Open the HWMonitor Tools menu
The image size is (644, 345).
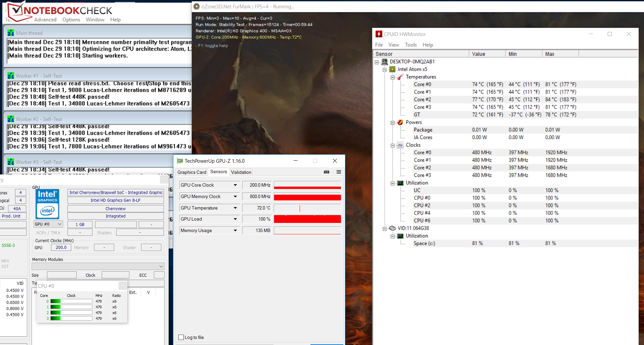click(411, 45)
